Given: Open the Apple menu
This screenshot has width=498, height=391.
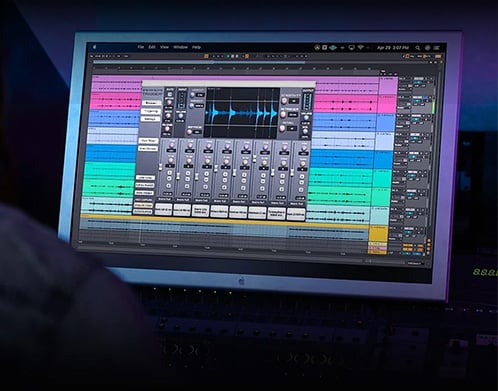Looking at the screenshot, I should click(95, 47).
